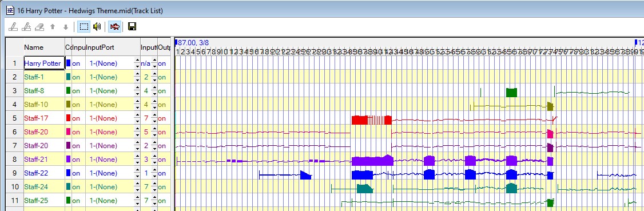Toggle output 'on' for Staff-25 track
Screen dimensions: 644x211
point(162,200)
